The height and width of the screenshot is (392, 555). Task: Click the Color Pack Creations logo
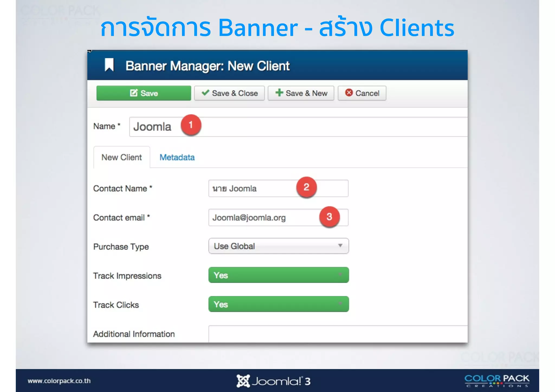(x=497, y=381)
